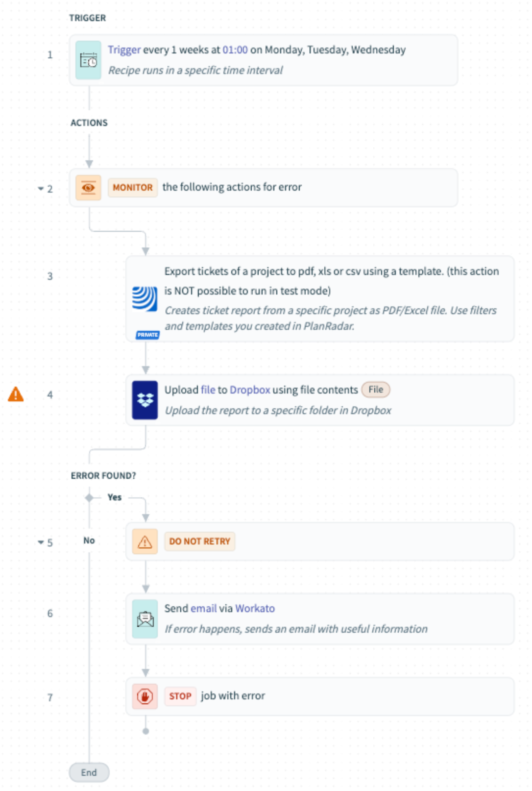Click the PlanRadar export step icon

coord(145,298)
